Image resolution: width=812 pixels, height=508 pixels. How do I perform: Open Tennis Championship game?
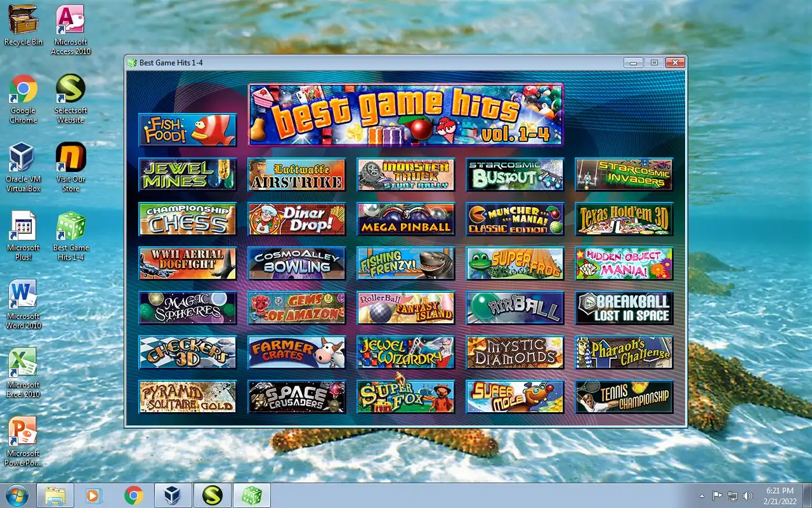[x=624, y=397]
